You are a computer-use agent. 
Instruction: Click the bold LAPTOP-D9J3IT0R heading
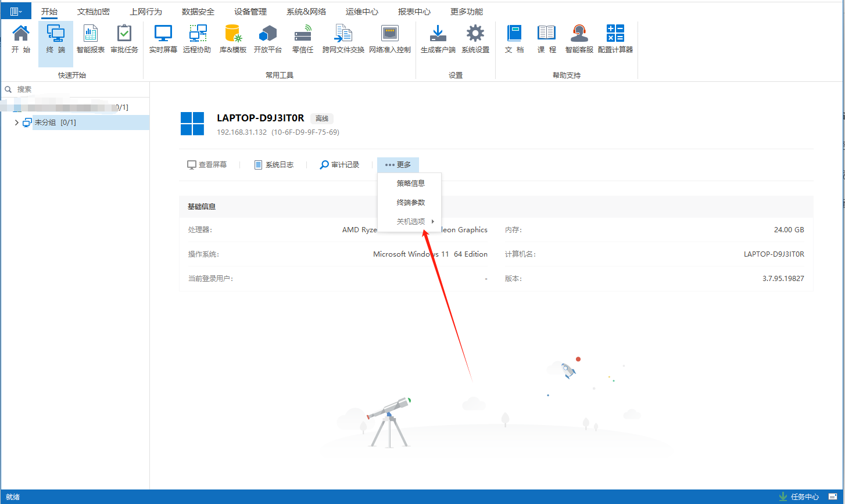pos(260,118)
